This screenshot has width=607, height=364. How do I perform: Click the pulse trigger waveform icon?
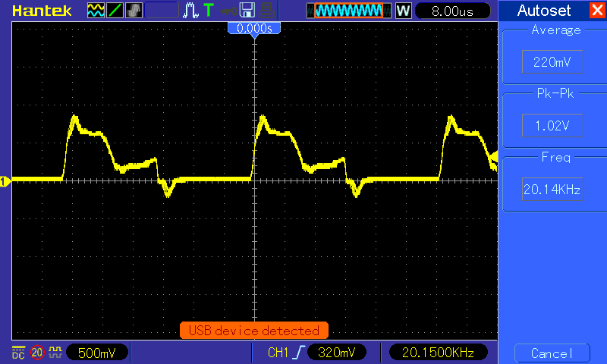pos(190,11)
